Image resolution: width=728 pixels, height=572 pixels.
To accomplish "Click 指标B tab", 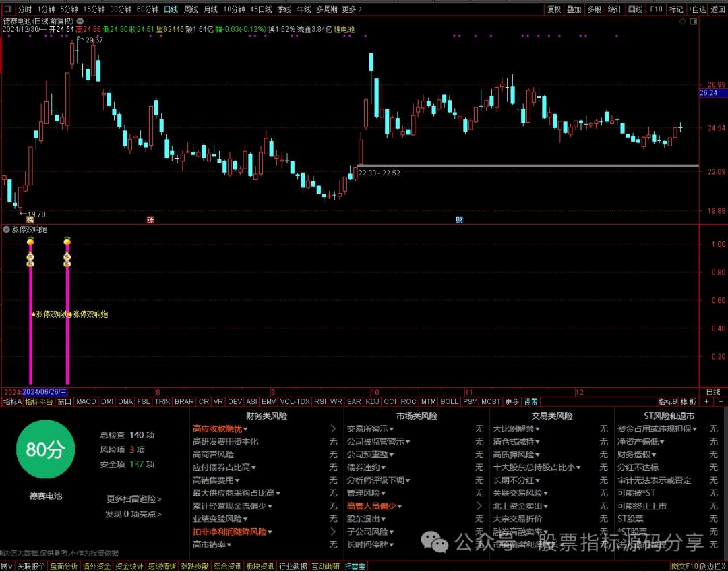I will tap(667, 401).
